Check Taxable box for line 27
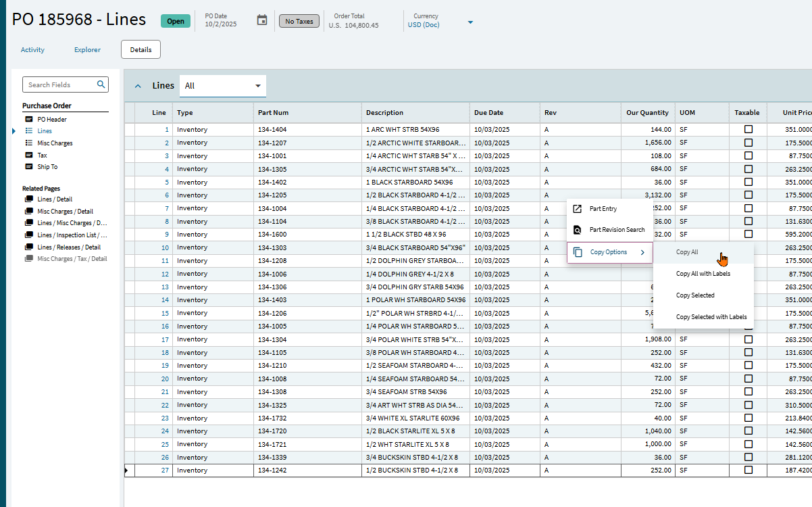Image resolution: width=812 pixels, height=507 pixels. tap(748, 470)
